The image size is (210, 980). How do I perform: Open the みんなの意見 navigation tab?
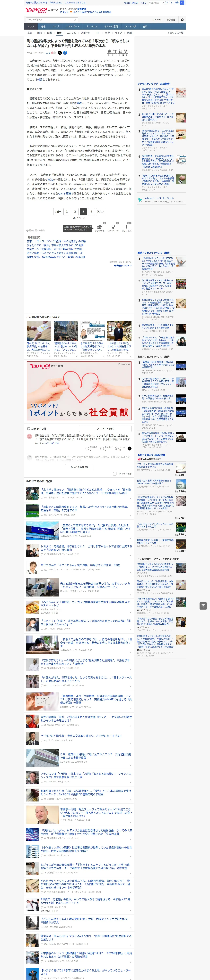(111, 26)
